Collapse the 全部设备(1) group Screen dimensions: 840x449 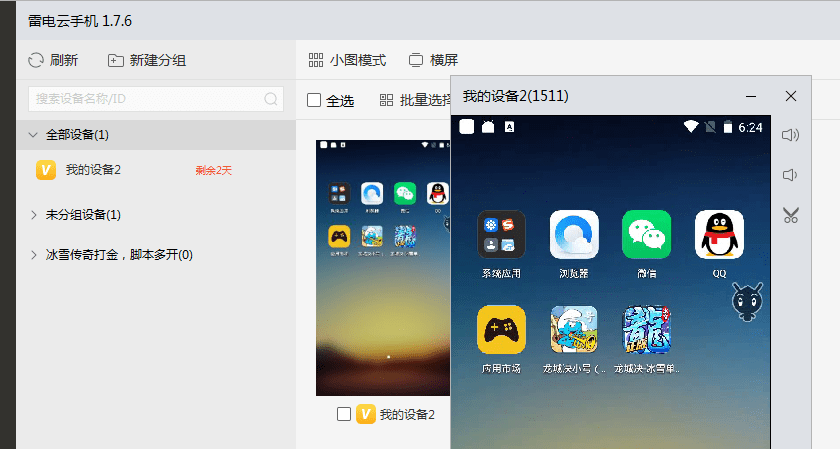[x=33, y=135]
